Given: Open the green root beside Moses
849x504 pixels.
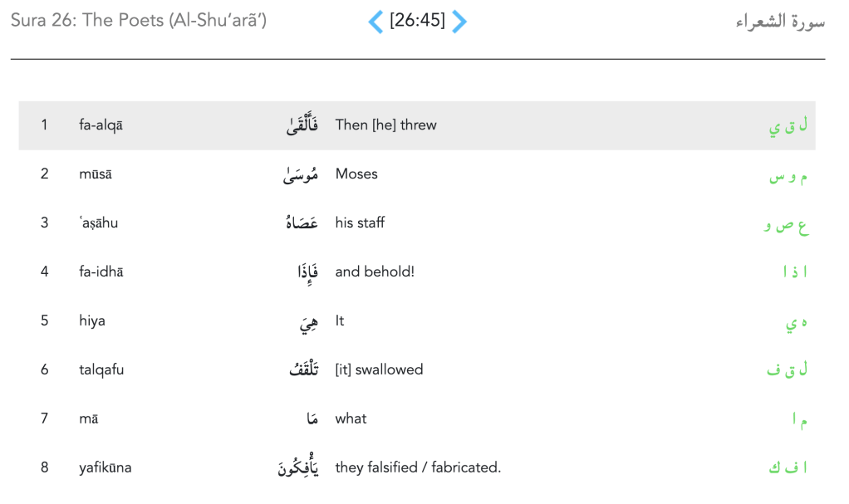Looking at the screenshot, I should pyautogui.click(x=788, y=176).
